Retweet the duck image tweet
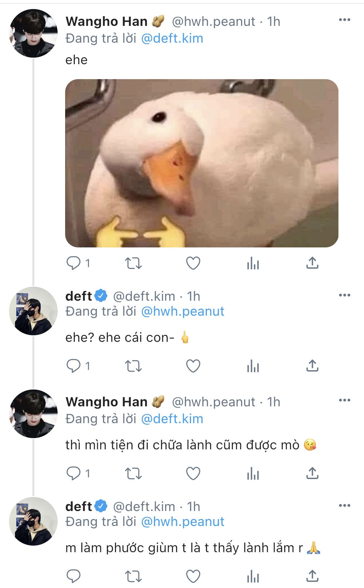Viewport: 364px width, 588px height. 133,263
